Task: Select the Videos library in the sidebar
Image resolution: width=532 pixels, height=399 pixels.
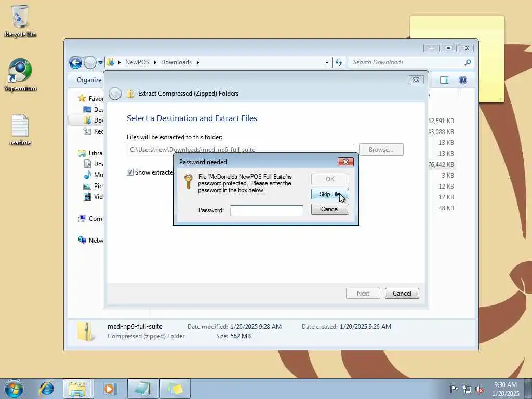Action: click(x=94, y=196)
